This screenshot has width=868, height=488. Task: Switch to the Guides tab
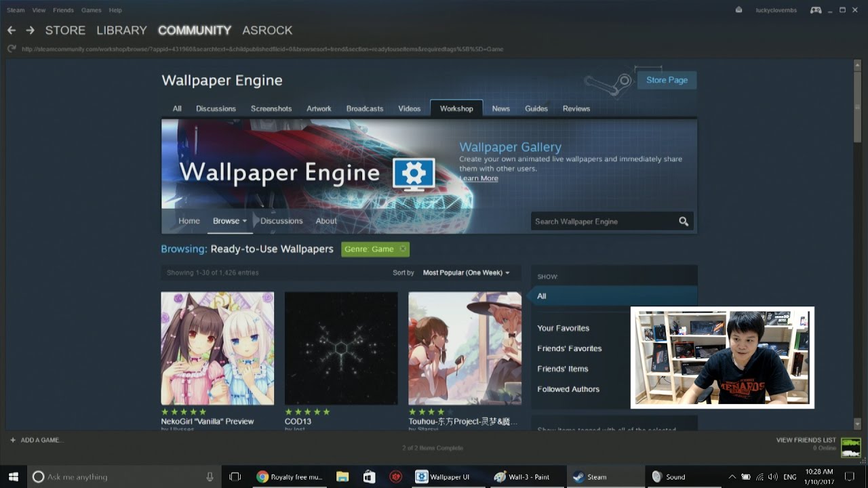coord(536,108)
